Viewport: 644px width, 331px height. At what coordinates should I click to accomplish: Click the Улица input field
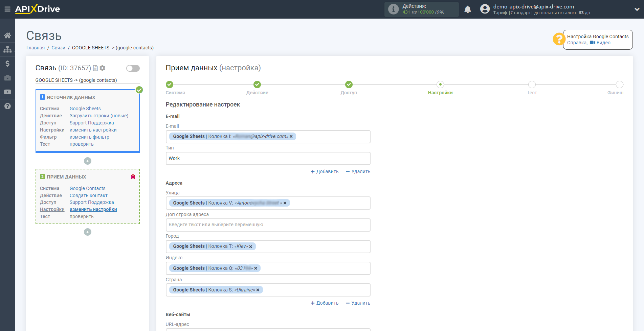point(268,203)
